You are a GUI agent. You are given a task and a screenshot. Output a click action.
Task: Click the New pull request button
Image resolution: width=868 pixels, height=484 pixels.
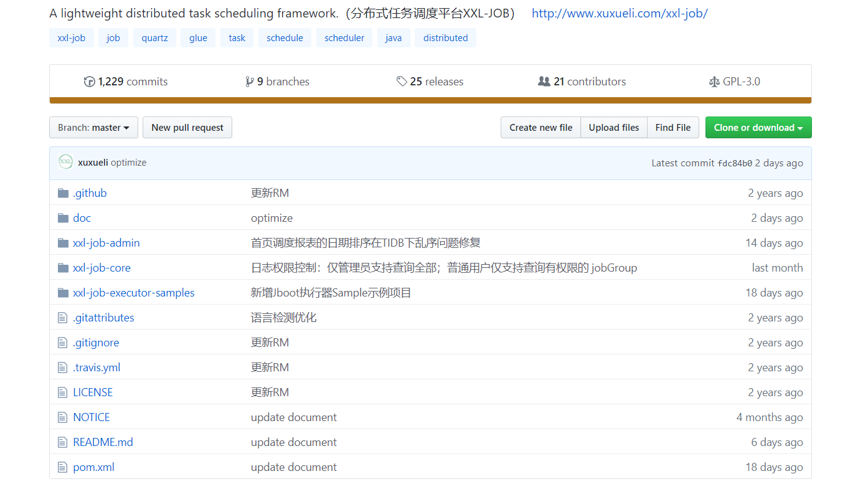tap(187, 127)
